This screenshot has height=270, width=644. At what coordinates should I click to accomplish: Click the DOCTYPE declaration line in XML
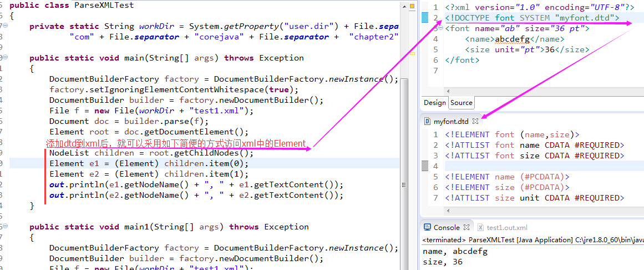532,18
